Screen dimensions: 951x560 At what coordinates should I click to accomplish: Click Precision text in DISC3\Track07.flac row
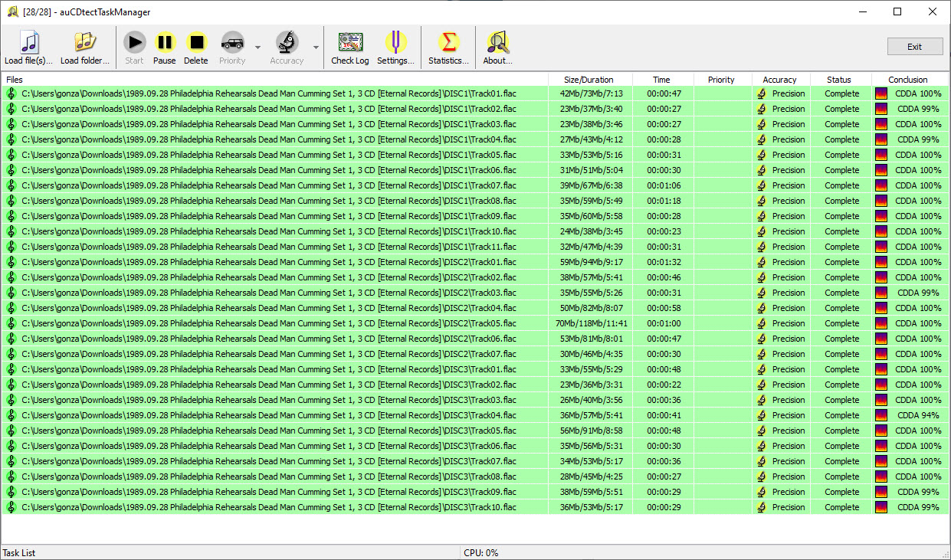coord(789,461)
